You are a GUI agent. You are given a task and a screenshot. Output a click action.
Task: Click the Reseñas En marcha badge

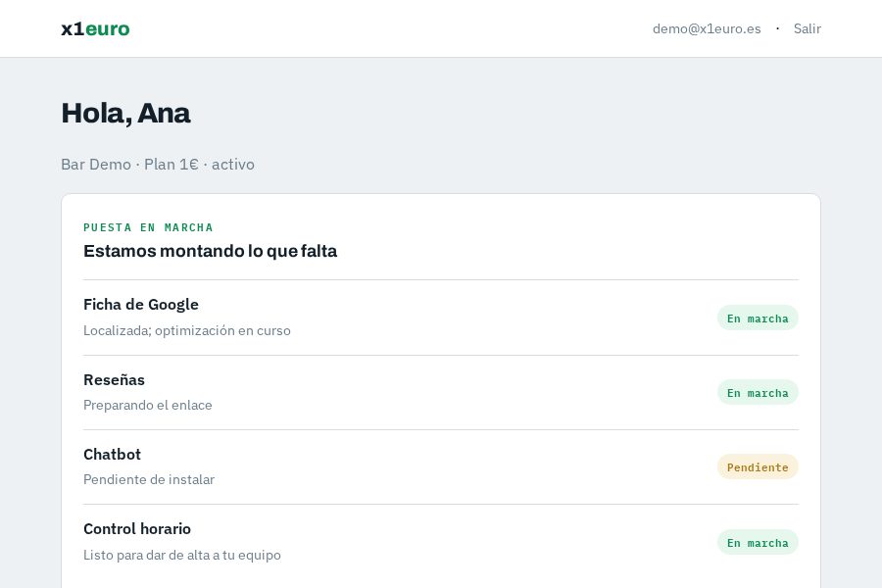point(758,393)
